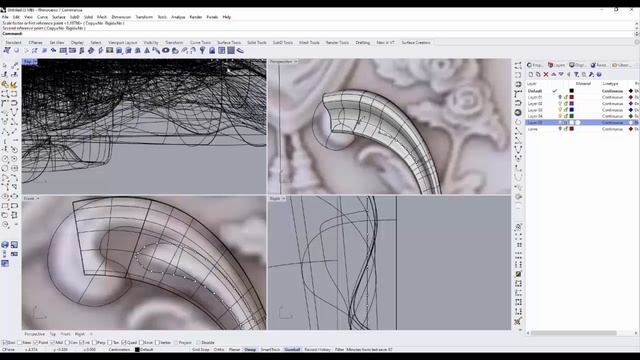This screenshot has width=640, height=360.
Task: Toggle Planar in status bar
Action: [x=234, y=350]
